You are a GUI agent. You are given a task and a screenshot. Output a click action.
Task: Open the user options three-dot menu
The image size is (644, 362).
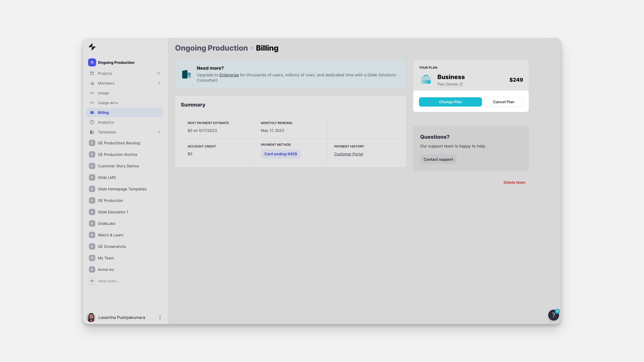(160, 317)
